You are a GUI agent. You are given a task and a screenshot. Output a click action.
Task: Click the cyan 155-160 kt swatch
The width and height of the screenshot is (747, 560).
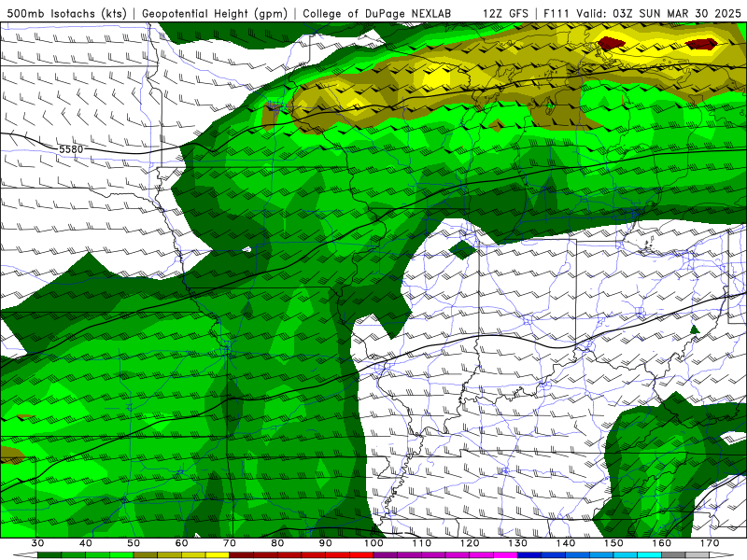(650, 554)
